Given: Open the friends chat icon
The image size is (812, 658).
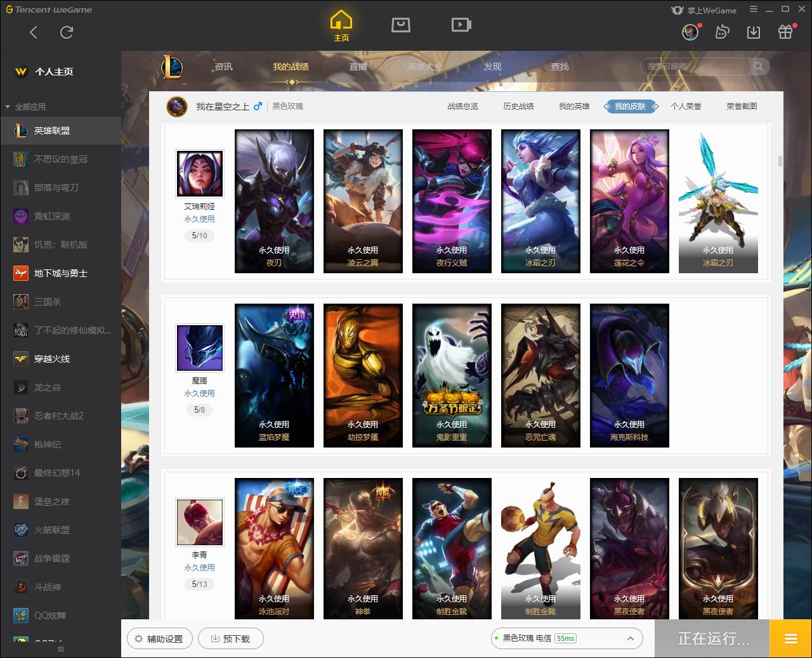Looking at the screenshot, I should coord(722,32).
